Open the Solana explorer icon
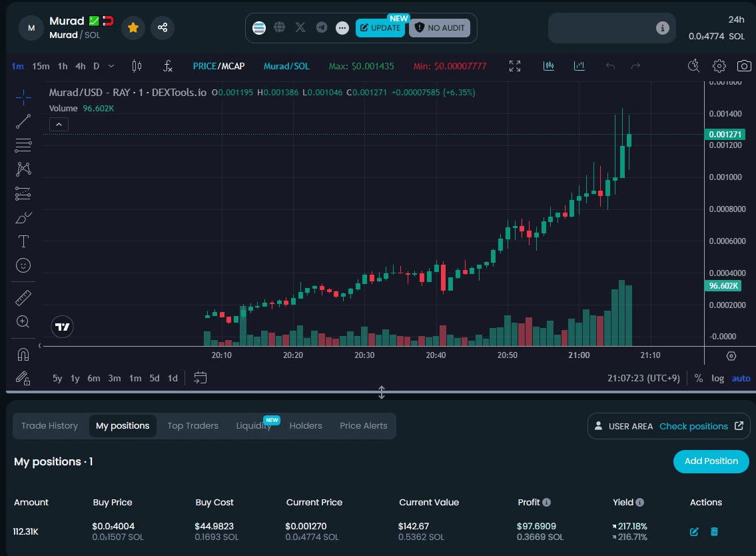 click(x=259, y=28)
